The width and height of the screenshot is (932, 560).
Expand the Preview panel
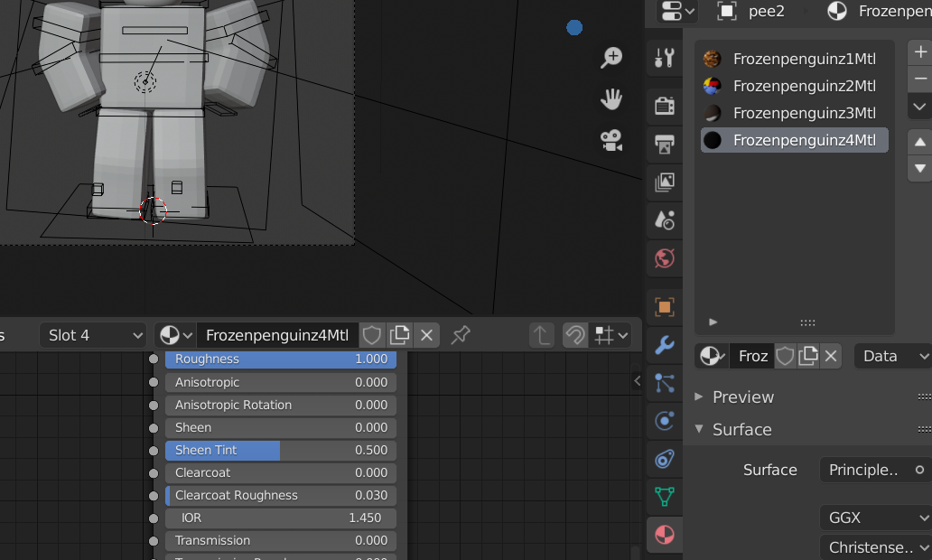pyautogui.click(x=743, y=397)
